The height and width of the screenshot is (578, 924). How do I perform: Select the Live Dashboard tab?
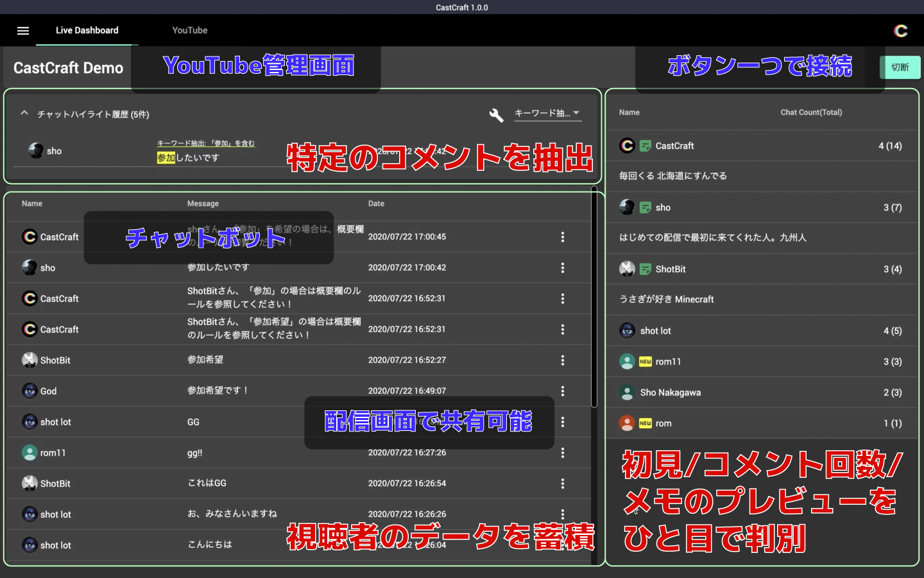coord(87,30)
